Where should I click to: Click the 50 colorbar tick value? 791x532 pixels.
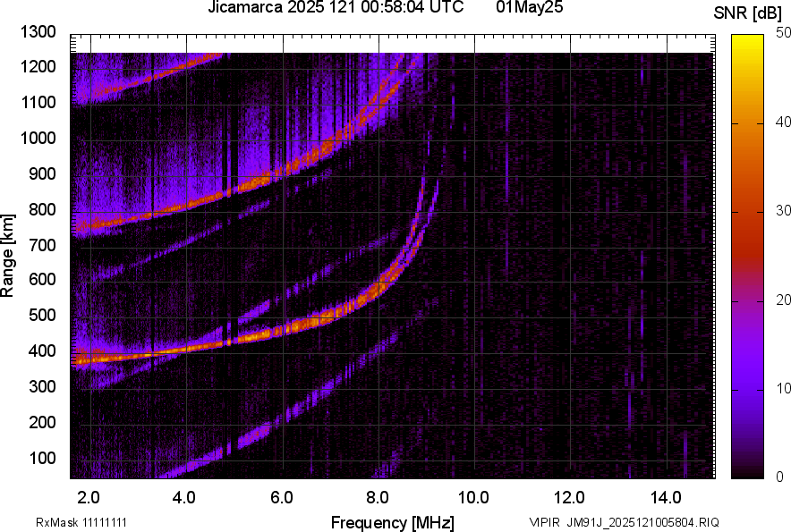point(783,33)
